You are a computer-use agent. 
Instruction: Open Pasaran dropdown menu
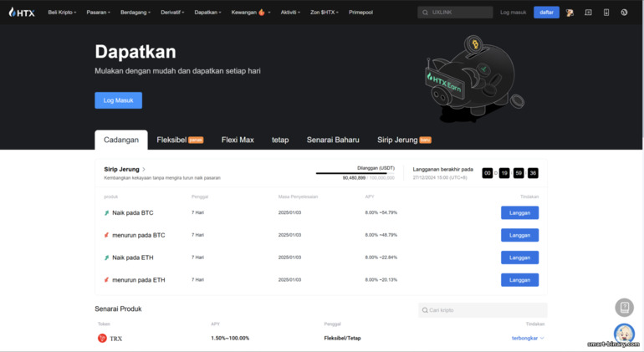pos(98,13)
